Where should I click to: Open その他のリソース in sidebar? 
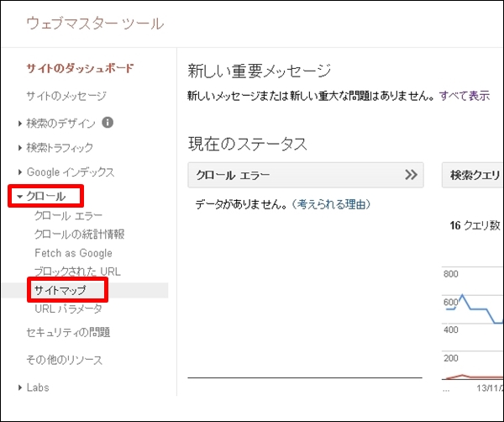pyautogui.click(x=65, y=360)
